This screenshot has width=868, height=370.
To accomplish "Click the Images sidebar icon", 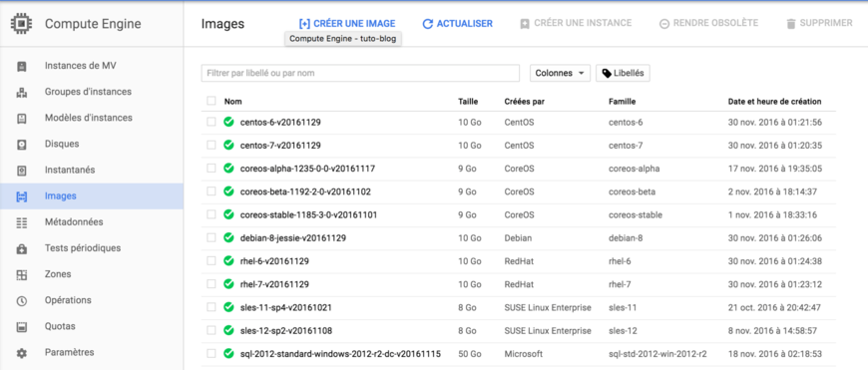I will (22, 196).
